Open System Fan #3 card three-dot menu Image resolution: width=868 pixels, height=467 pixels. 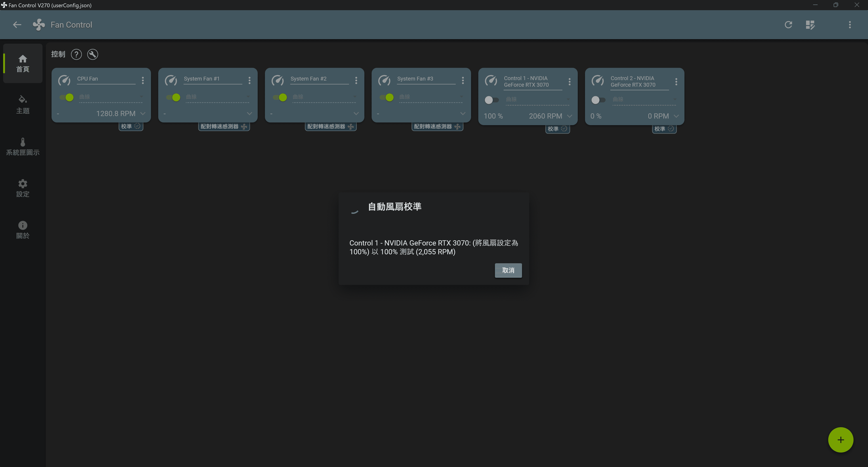[x=463, y=80]
